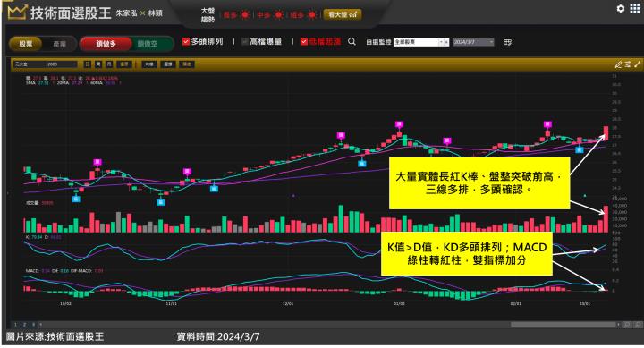Viewport: 644px width, 348px height.
Task: Click the 大盤趨勢 label
Action: pos(208,15)
